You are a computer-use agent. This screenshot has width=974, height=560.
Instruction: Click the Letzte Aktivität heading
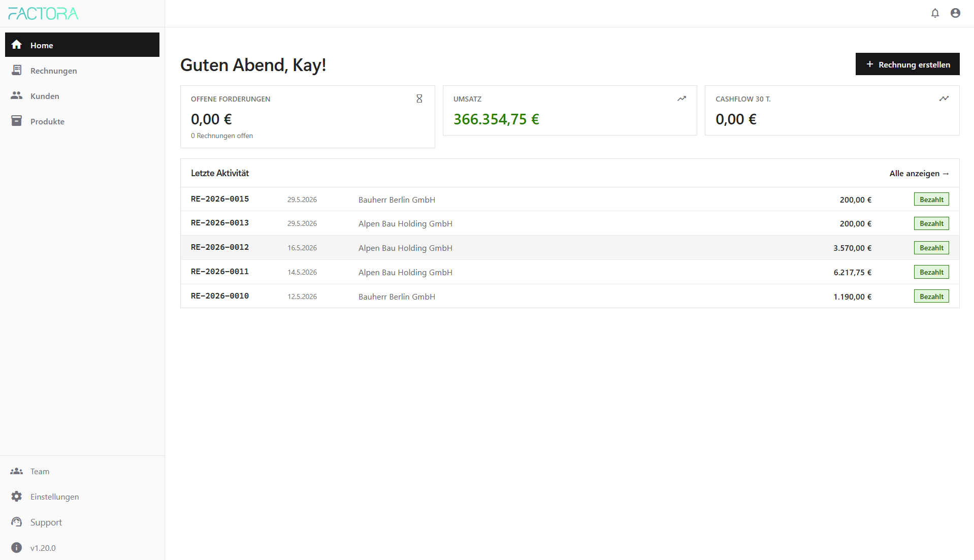coord(220,173)
